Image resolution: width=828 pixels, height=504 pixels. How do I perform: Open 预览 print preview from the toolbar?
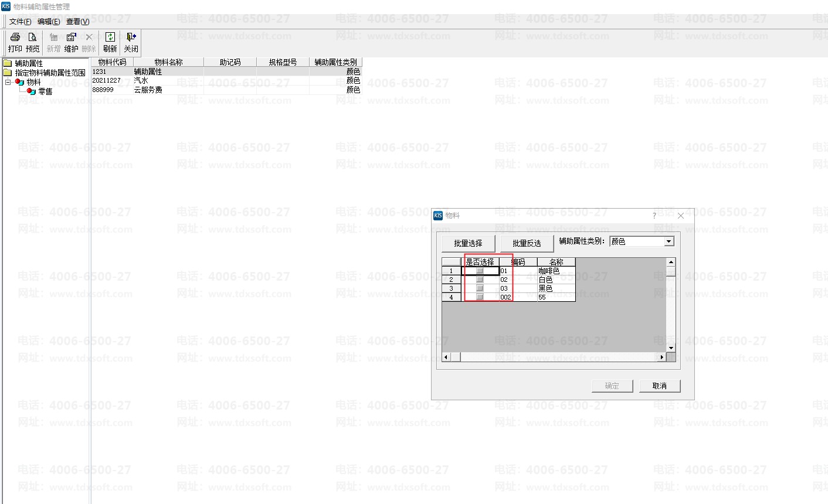point(33,43)
